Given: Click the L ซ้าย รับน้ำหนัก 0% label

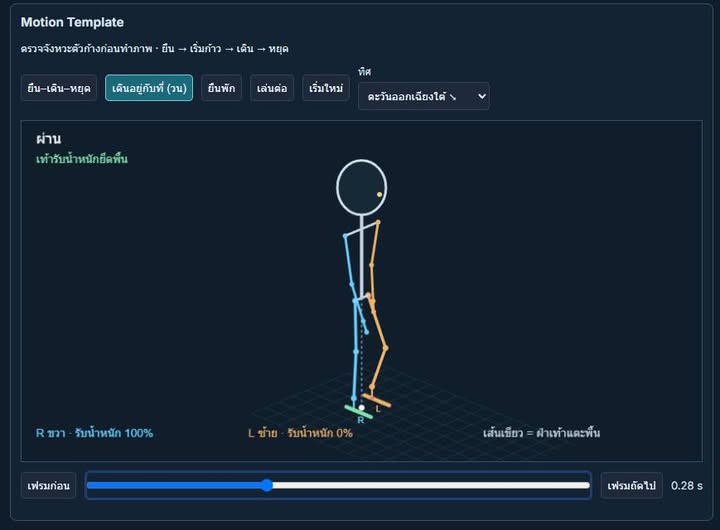Looking at the screenshot, I should tap(300, 433).
